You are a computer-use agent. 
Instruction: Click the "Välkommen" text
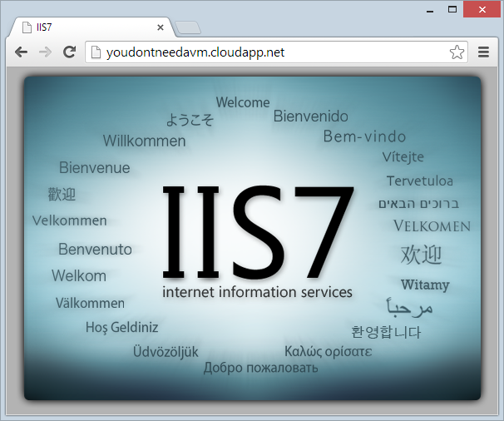coord(90,303)
